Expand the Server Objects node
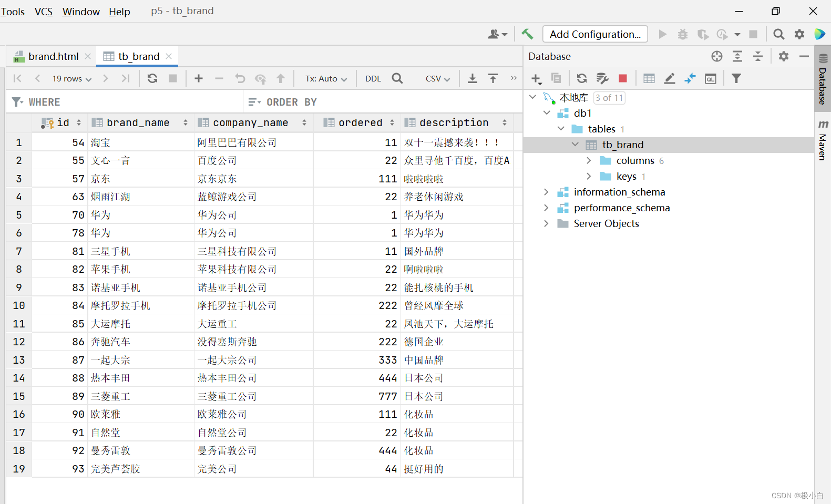 click(546, 223)
